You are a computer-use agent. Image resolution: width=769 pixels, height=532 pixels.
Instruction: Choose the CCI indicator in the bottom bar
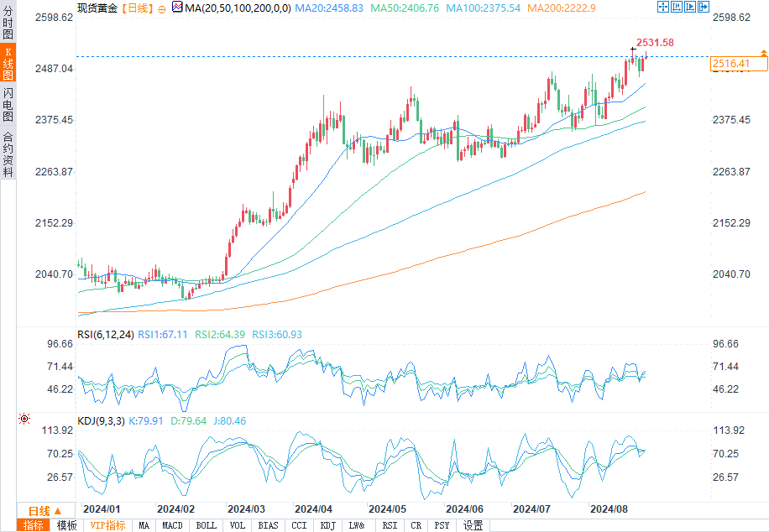[298, 525]
